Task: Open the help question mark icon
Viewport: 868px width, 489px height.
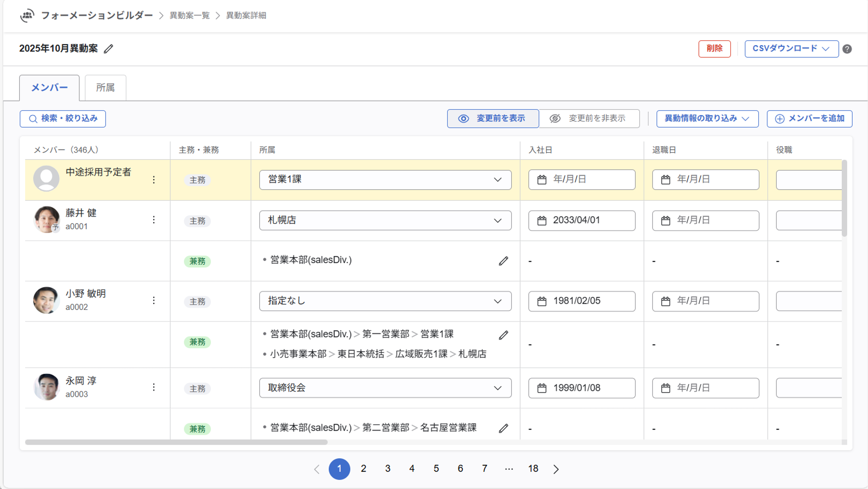Action: click(x=847, y=49)
